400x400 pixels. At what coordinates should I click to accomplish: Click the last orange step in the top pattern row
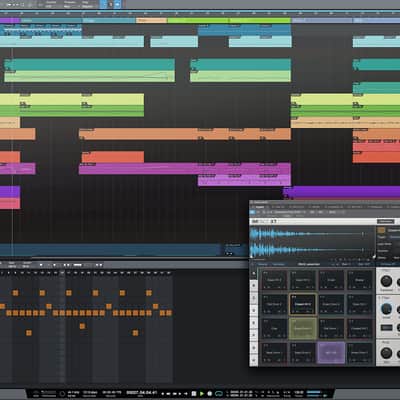coord(149,293)
